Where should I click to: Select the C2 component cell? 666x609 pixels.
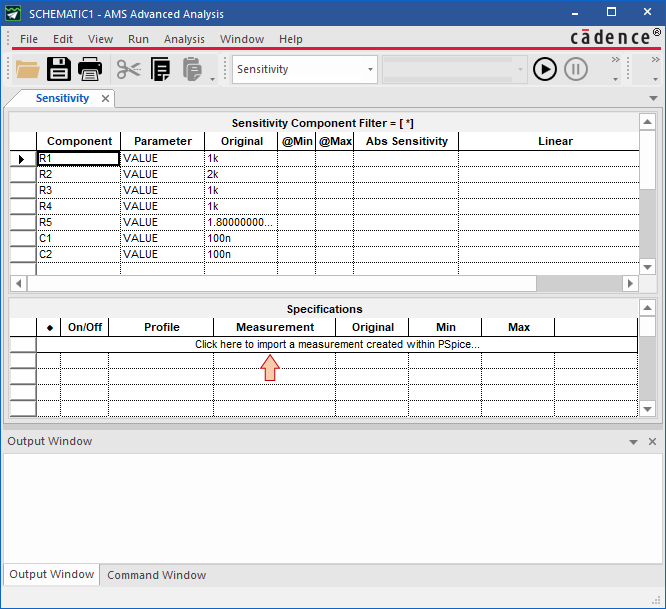pos(78,254)
